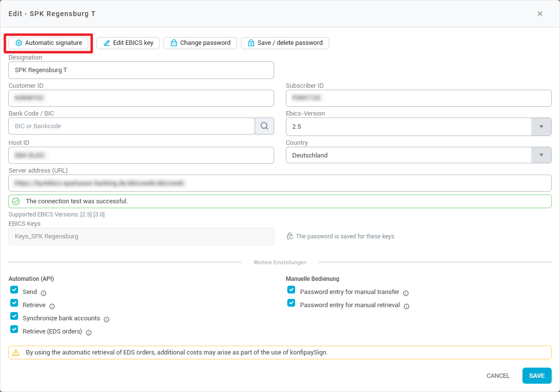Click into the Designation text field

(x=141, y=70)
